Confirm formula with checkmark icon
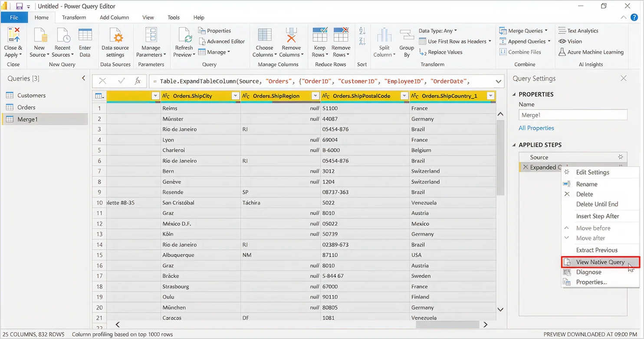644x339 pixels. tap(122, 81)
